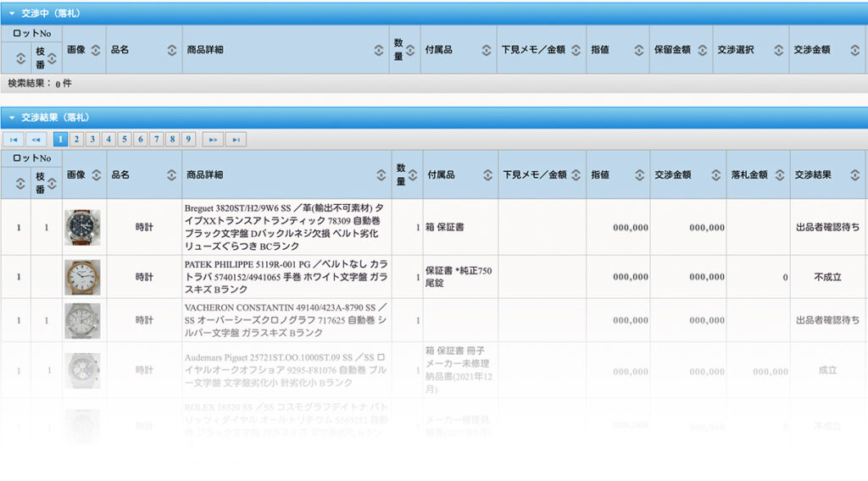Sort results by 落札金額 column
The image size is (868, 481).
[x=780, y=175]
